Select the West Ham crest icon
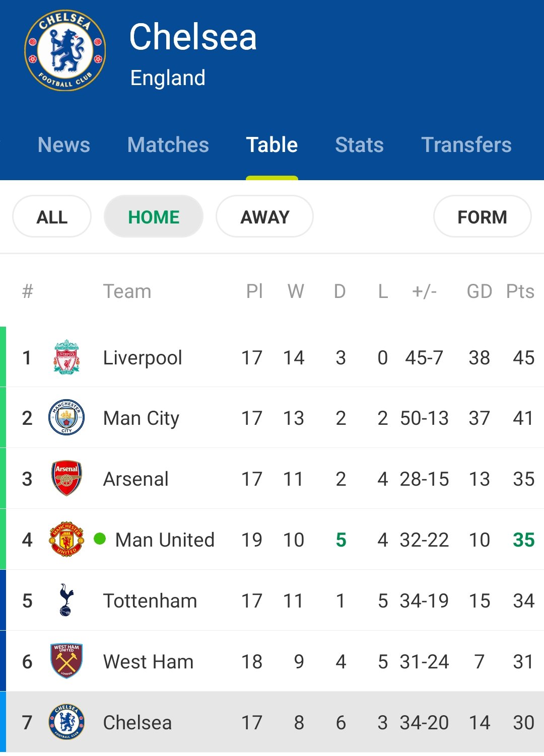The image size is (544, 756). pos(66,661)
